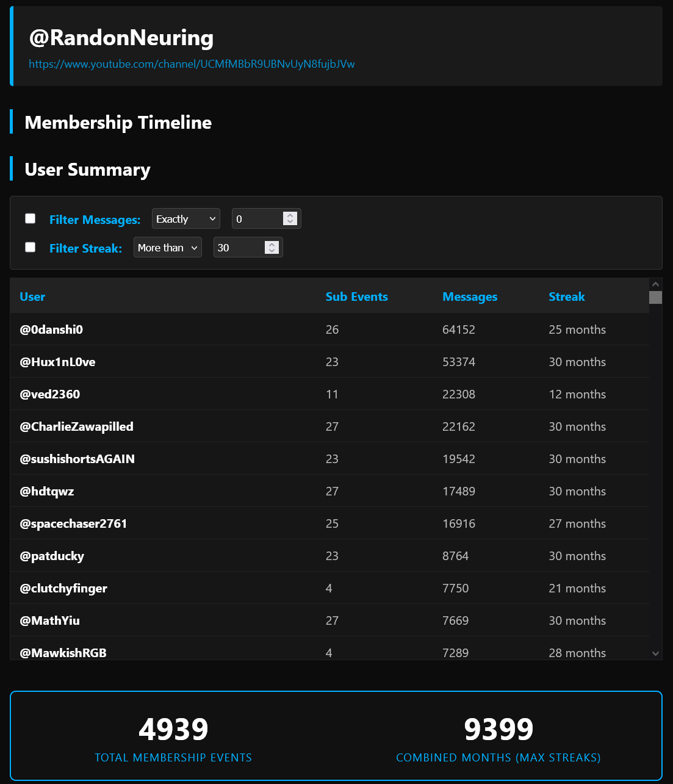Select user @hdtqwz in the table
Viewport: 673px width, 784px height.
click(x=47, y=491)
